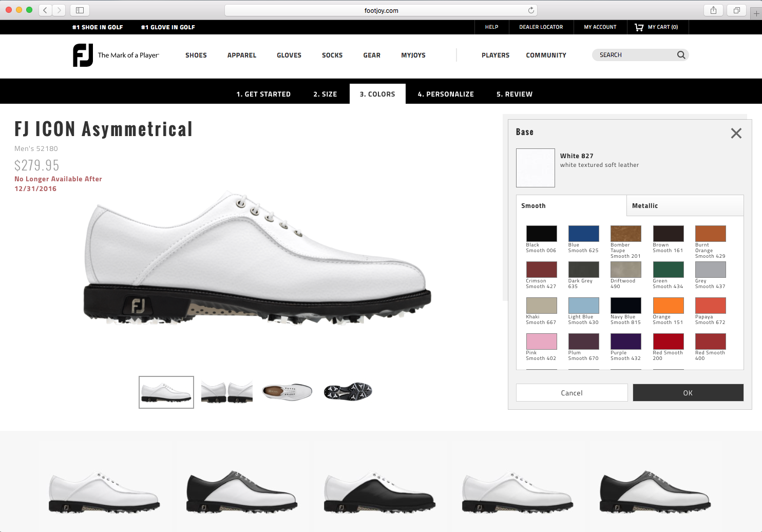This screenshot has width=762, height=532.
Task: Open the Gloves menu
Action: (289, 55)
